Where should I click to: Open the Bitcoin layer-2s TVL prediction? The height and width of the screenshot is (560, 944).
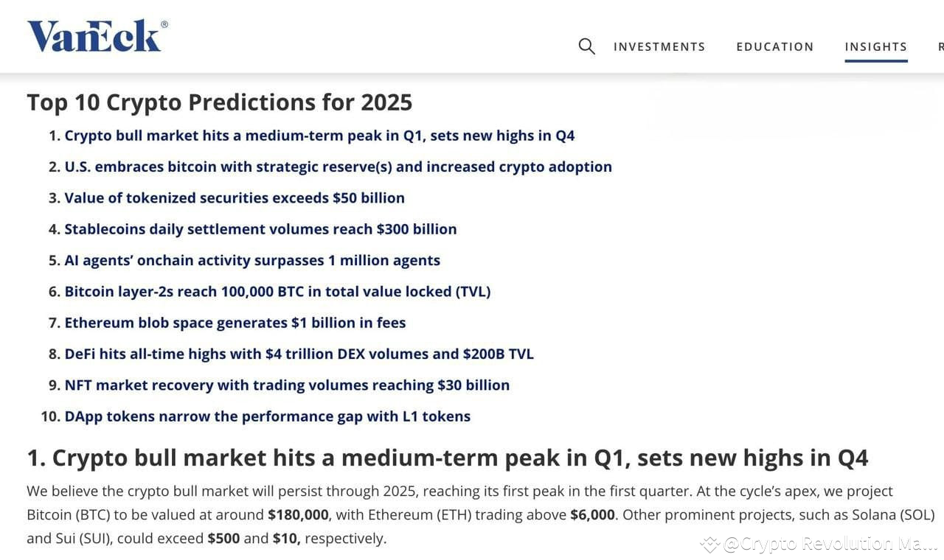278,291
